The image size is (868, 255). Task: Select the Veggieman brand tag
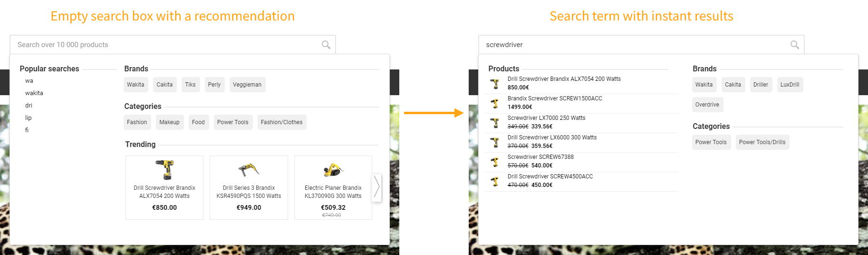[x=247, y=85]
